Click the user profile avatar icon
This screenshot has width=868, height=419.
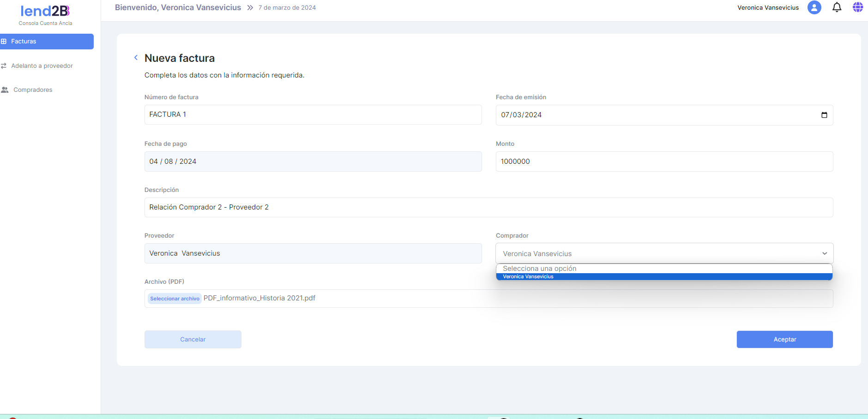814,7
